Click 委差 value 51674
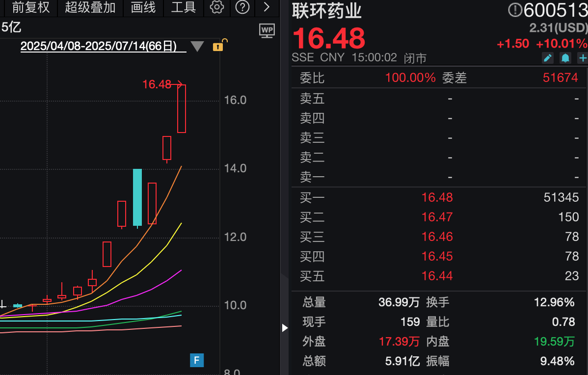Screen dimensions: 588x375 (x=560, y=78)
